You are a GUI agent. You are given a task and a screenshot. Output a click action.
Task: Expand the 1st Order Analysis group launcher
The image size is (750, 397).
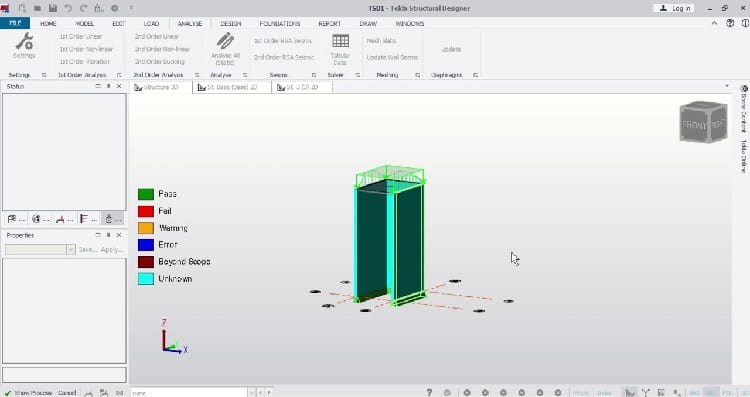pyautogui.click(x=119, y=75)
